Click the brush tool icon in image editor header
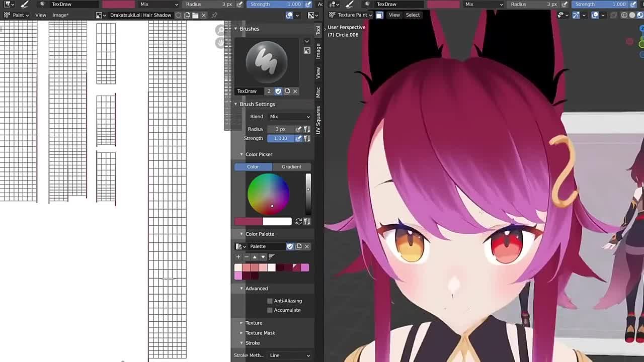 pos(24,4)
